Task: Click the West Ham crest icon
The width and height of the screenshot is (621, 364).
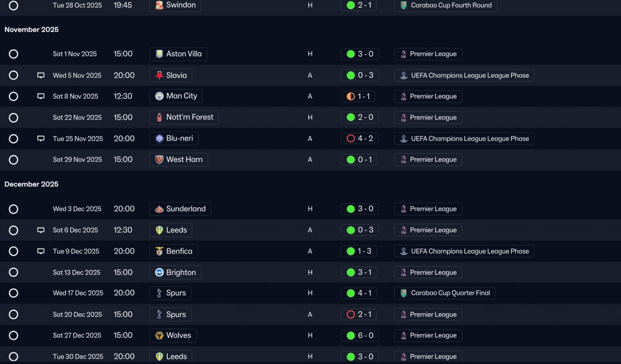Action: [159, 159]
